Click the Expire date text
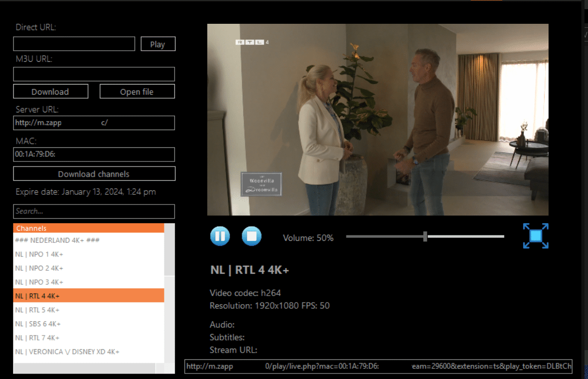 pos(85,192)
